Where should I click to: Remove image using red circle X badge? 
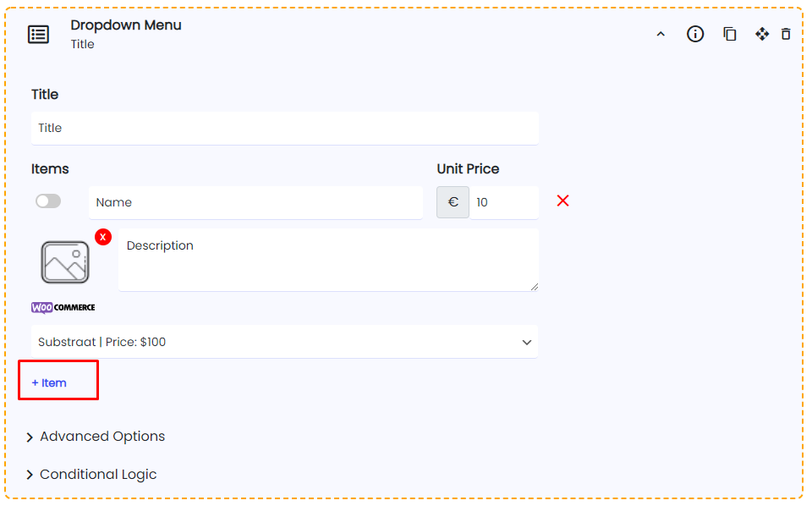[x=103, y=237]
